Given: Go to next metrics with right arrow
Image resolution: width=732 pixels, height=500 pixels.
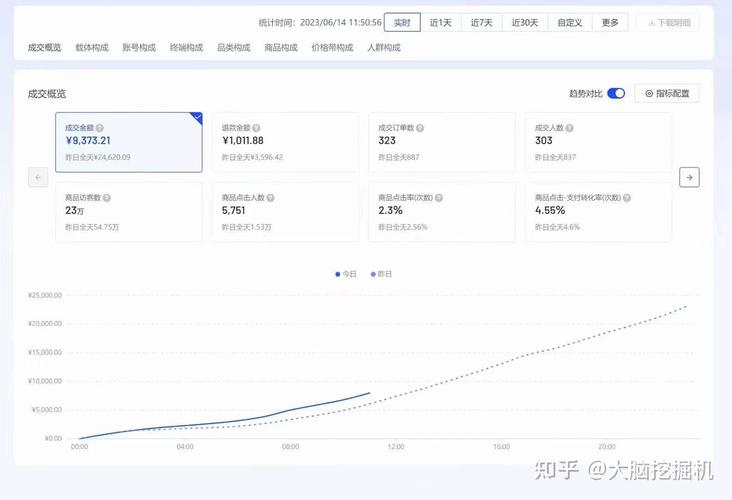Looking at the screenshot, I should tap(689, 177).
